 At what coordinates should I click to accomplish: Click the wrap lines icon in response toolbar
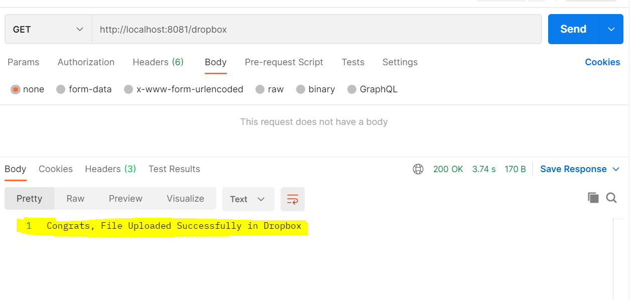293,199
